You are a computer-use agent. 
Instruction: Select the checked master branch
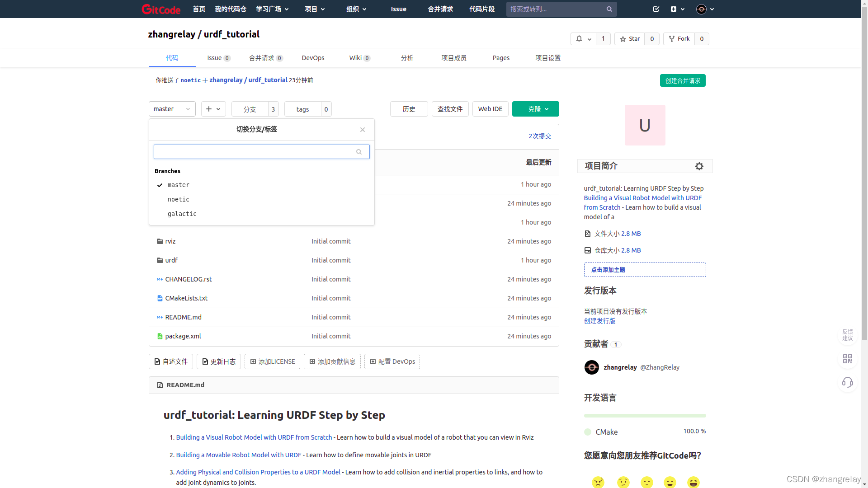point(178,185)
